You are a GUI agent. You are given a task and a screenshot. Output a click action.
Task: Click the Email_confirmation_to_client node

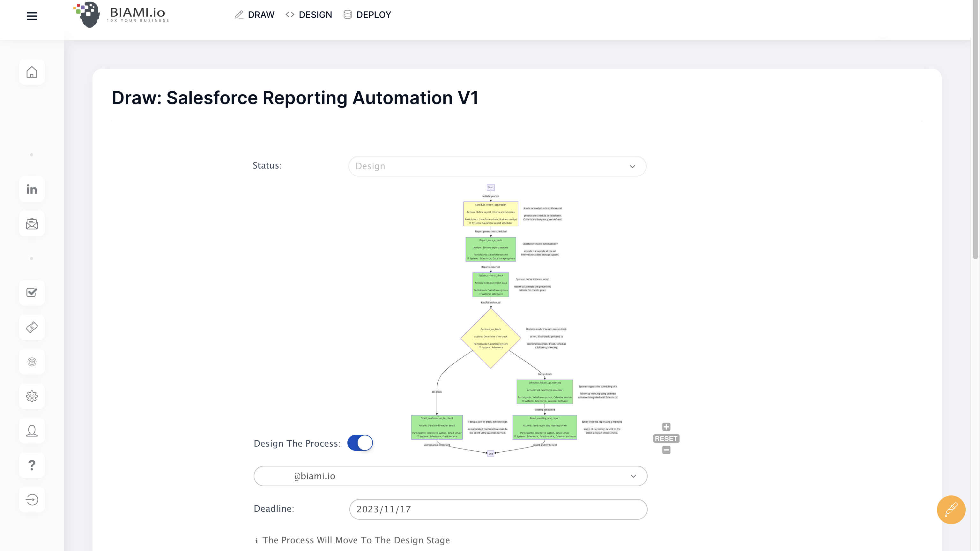437,427
